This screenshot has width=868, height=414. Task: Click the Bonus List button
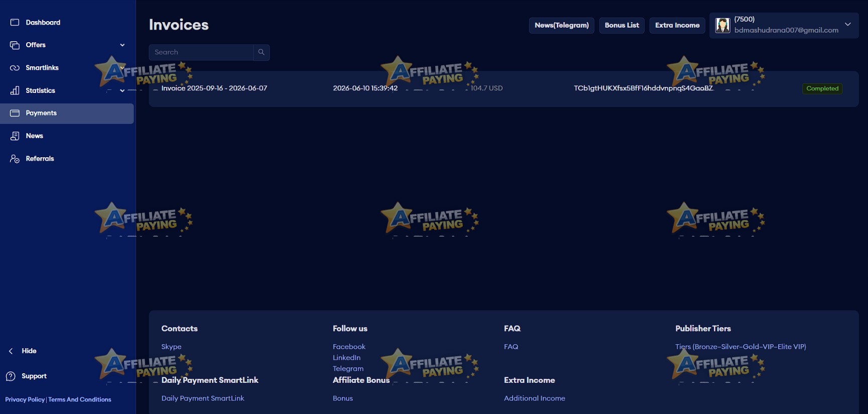pos(622,26)
